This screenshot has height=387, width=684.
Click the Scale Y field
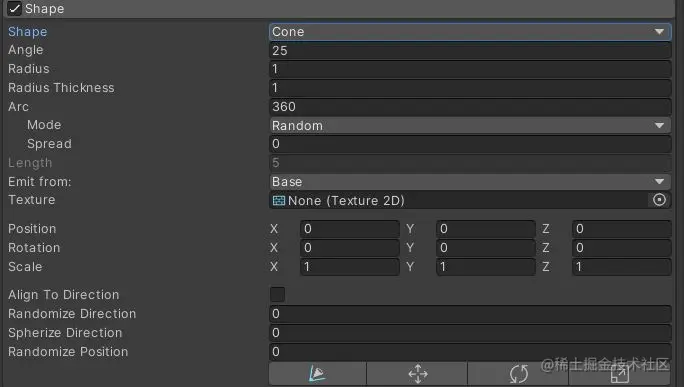click(486, 267)
